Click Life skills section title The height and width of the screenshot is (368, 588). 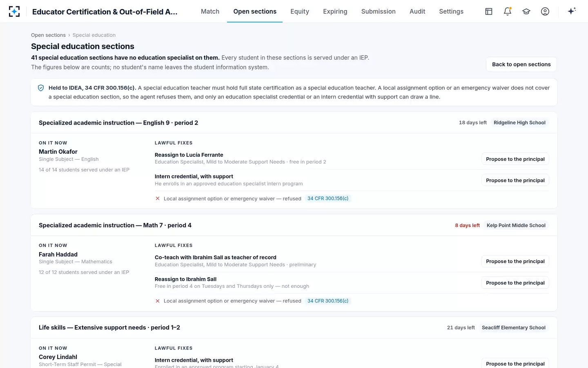109,328
